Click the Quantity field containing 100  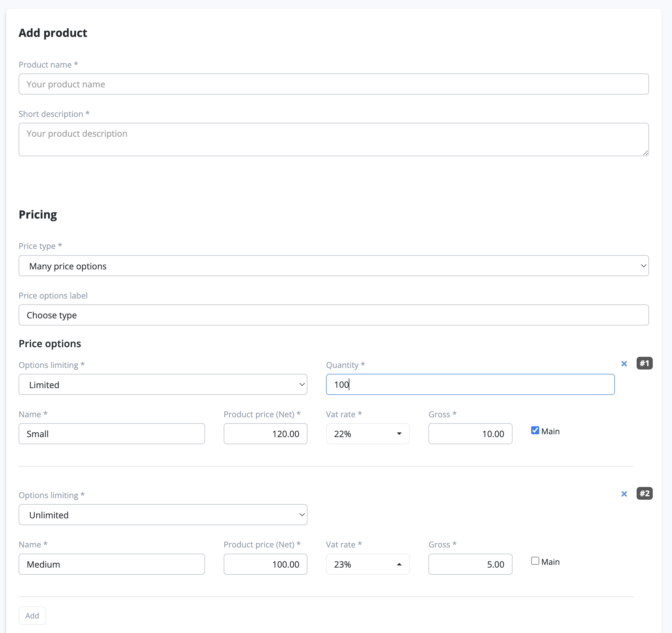[x=470, y=384]
